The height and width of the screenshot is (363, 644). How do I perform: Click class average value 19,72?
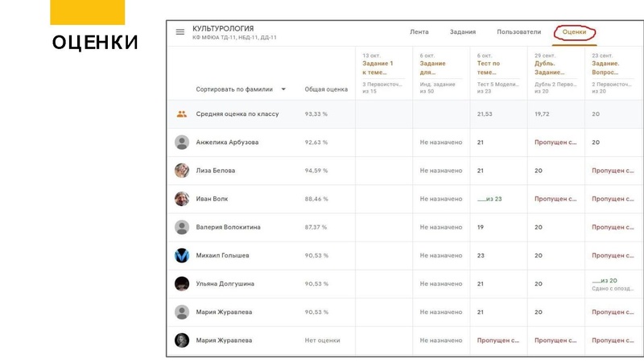coord(542,113)
